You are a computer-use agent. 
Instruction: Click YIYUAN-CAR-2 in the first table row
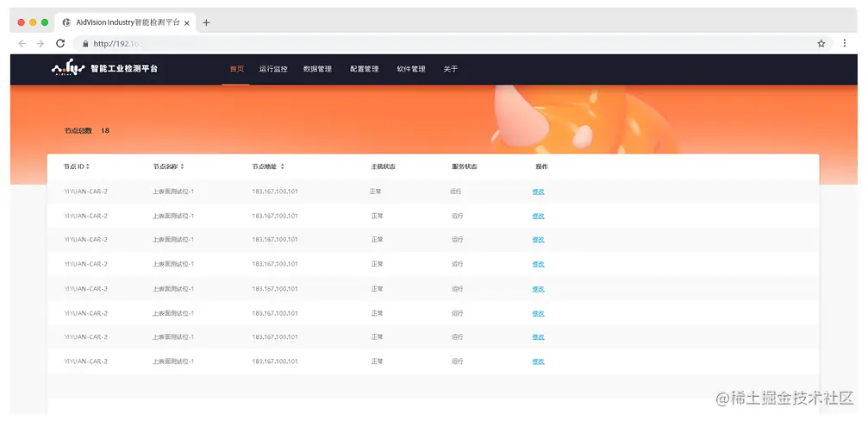coord(86,192)
